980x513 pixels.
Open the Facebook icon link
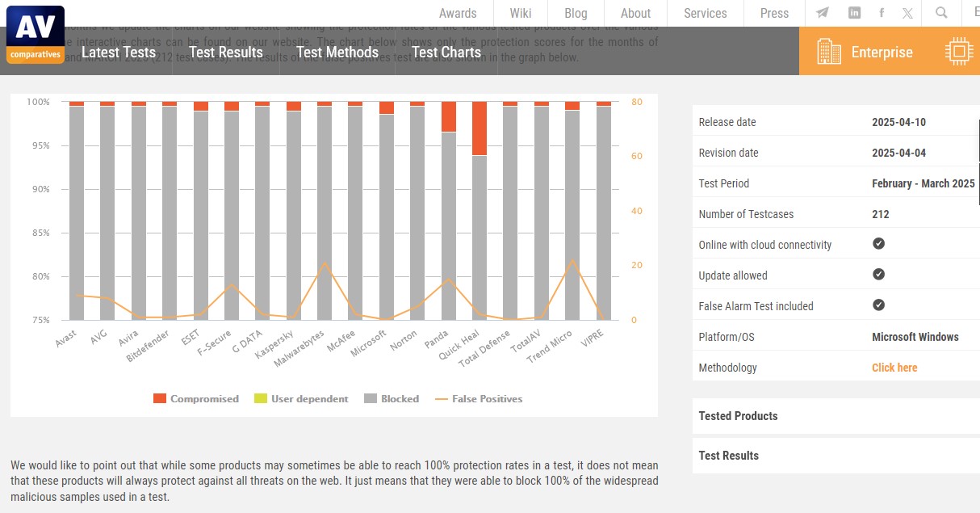(x=881, y=13)
